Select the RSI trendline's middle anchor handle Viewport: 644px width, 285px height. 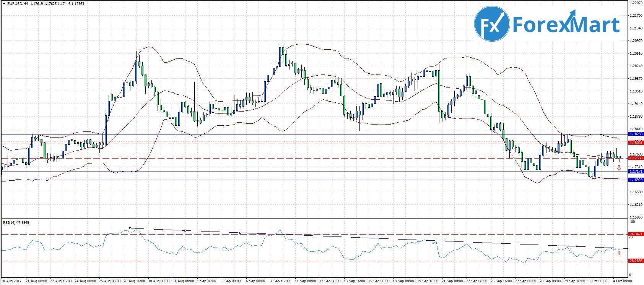pyautogui.click(x=185, y=230)
